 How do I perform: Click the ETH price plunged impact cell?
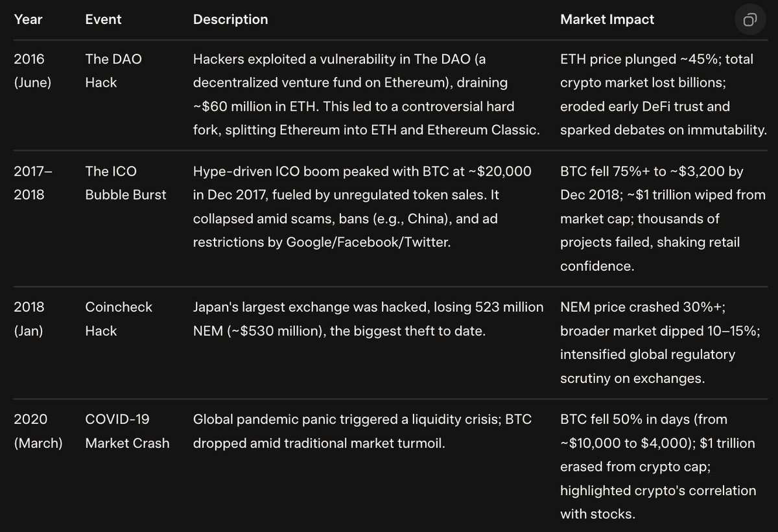663,95
